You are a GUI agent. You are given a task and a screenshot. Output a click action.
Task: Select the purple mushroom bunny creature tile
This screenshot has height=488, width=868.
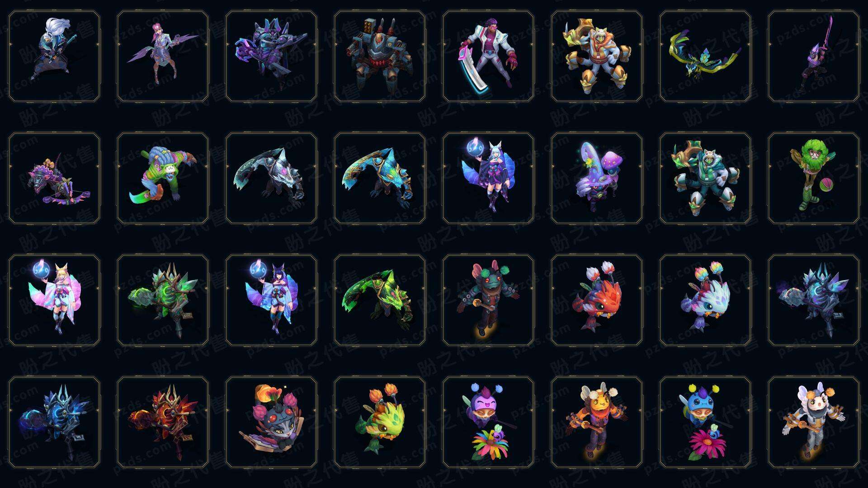pyautogui.click(x=597, y=178)
